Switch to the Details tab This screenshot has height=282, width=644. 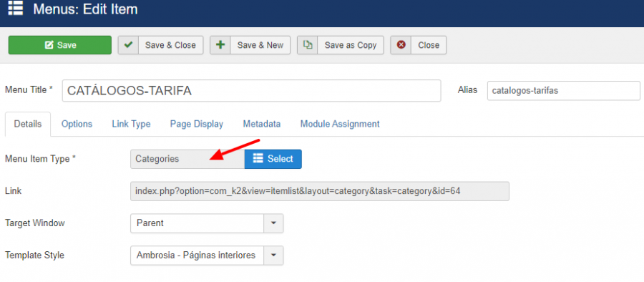[28, 124]
